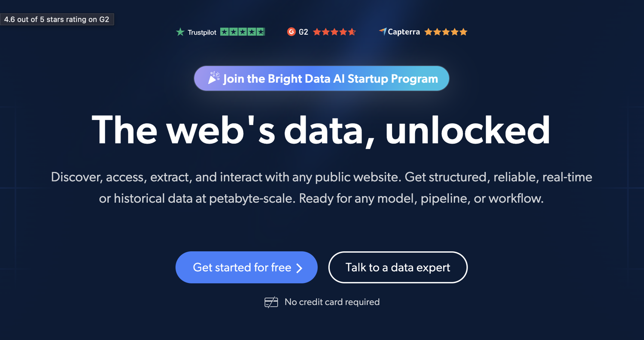Click the Trustpilot brand name text
This screenshot has height=340, width=644.
click(x=202, y=31)
